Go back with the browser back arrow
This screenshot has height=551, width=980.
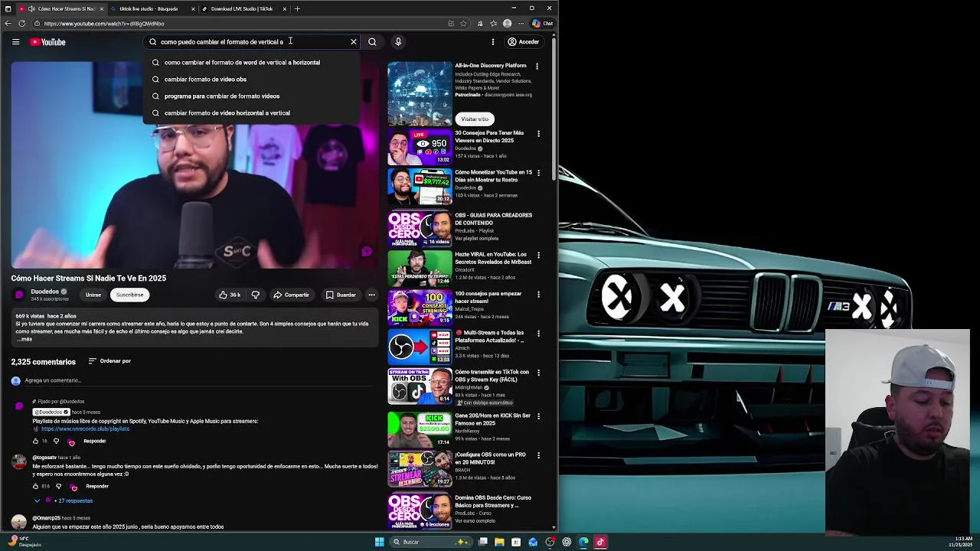8,23
